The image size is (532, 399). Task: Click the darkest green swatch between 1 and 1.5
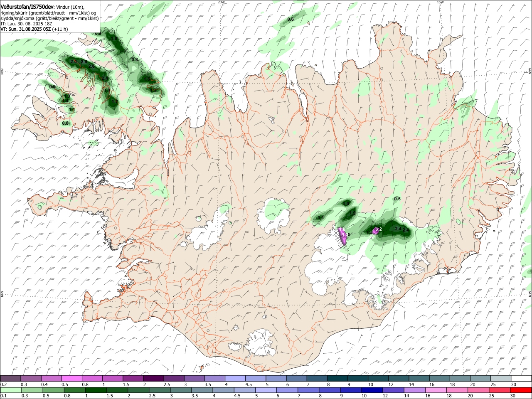(x=96, y=390)
